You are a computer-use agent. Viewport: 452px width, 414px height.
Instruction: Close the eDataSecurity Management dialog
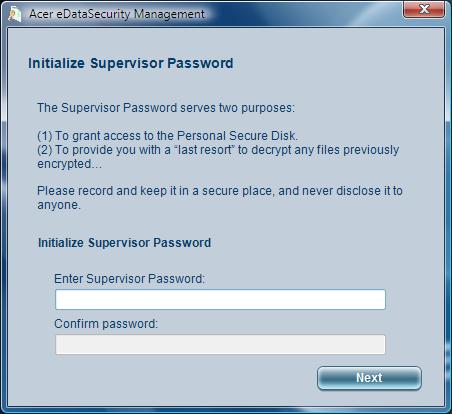pyautogui.click(x=424, y=9)
